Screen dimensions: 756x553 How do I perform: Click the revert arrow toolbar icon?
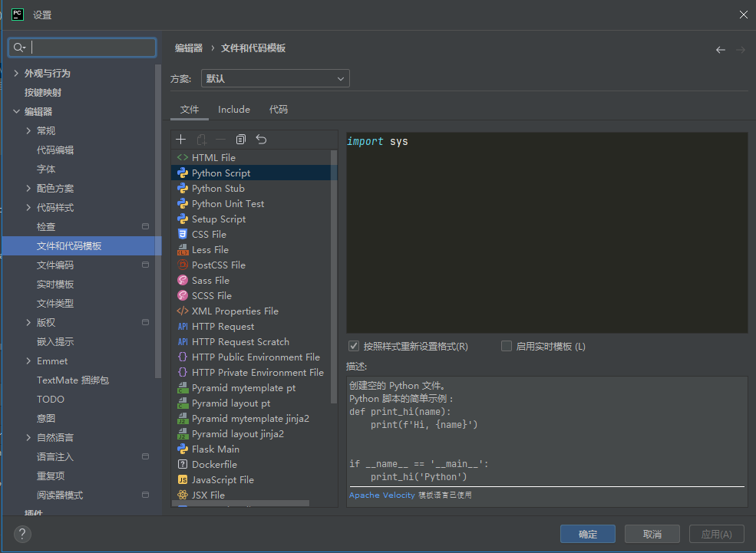click(x=261, y=140)
